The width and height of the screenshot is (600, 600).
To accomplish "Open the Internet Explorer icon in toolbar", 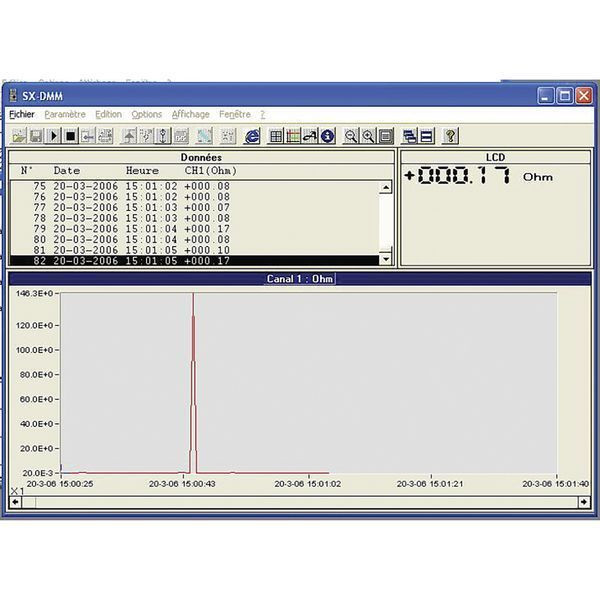I will pyautogui.click(x=252, y=136).
